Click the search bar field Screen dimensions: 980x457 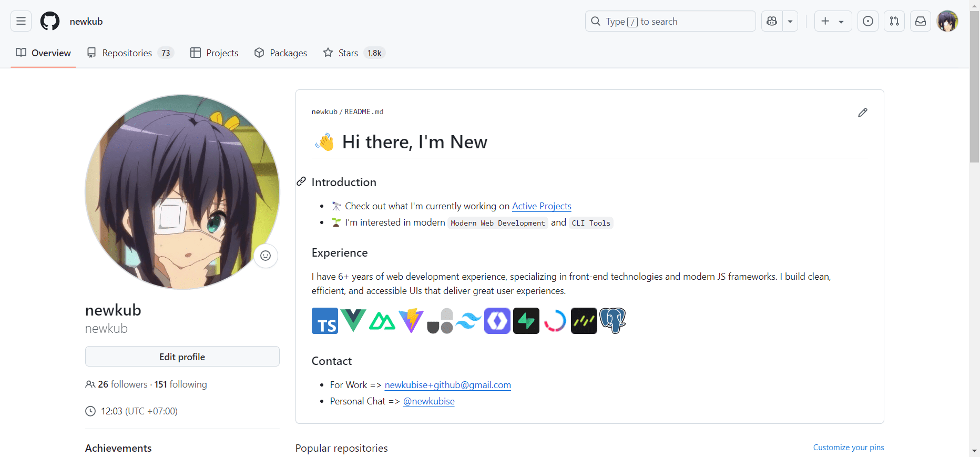(x=670, y=21)
